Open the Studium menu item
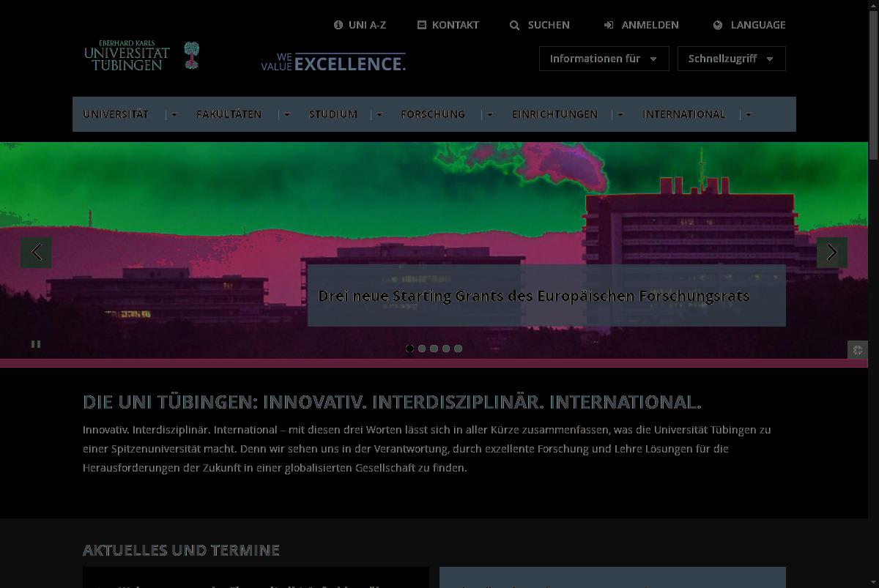This screenshot has width=879, height=588. pos(333,114)
